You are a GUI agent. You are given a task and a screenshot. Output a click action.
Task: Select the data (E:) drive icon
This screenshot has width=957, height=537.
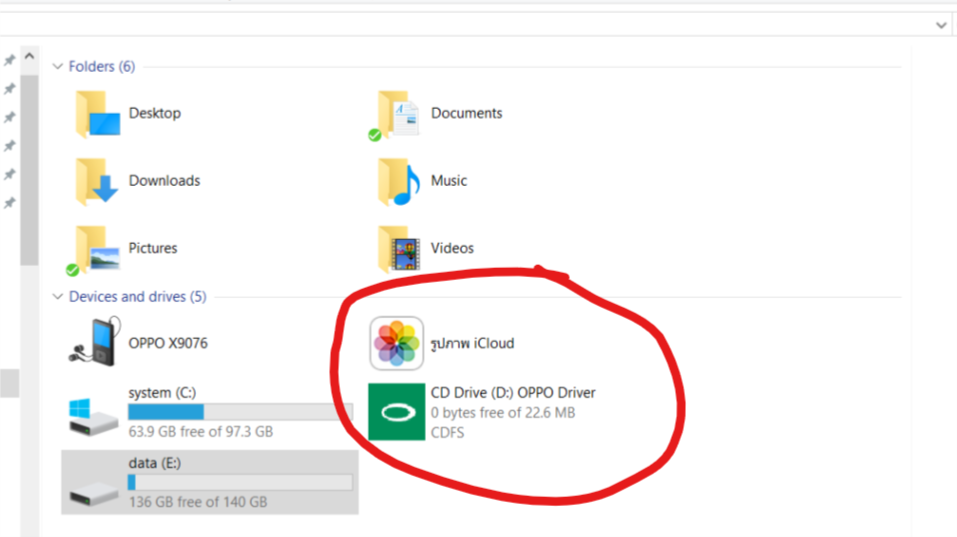93,492
